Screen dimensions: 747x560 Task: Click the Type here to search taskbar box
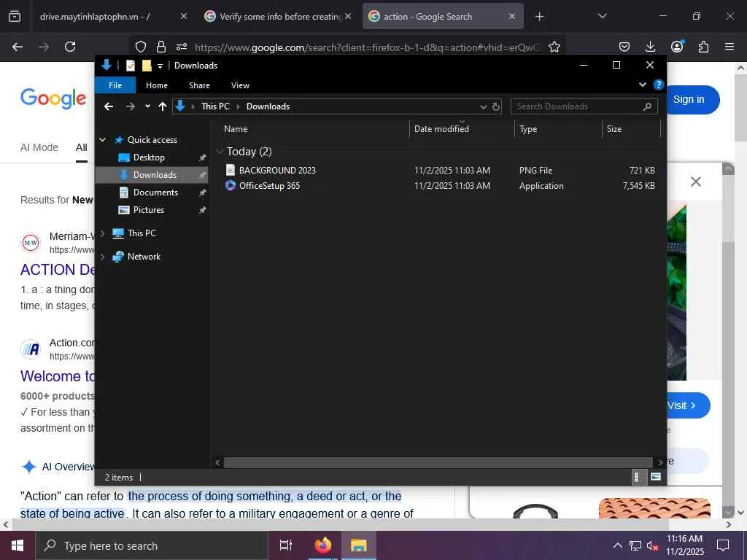point(152,545)
